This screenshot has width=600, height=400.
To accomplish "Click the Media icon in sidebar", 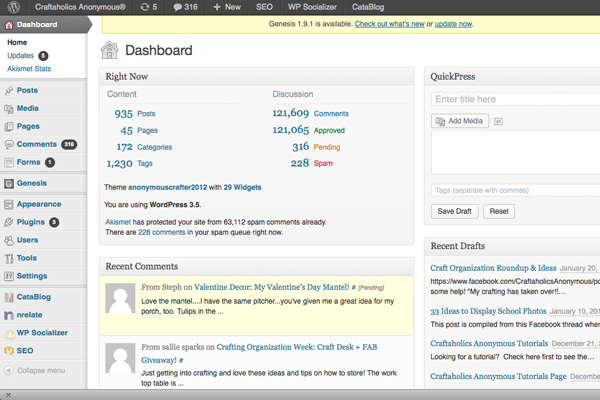I will pos(9,108).
